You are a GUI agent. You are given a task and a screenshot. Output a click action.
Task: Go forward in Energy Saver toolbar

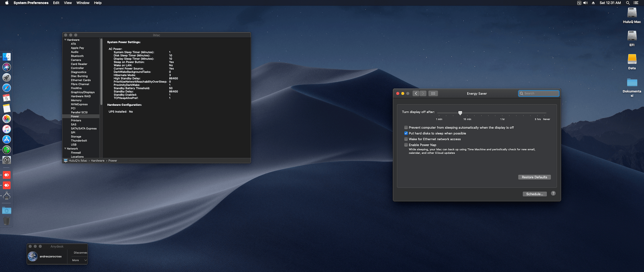tap(423, 93)
